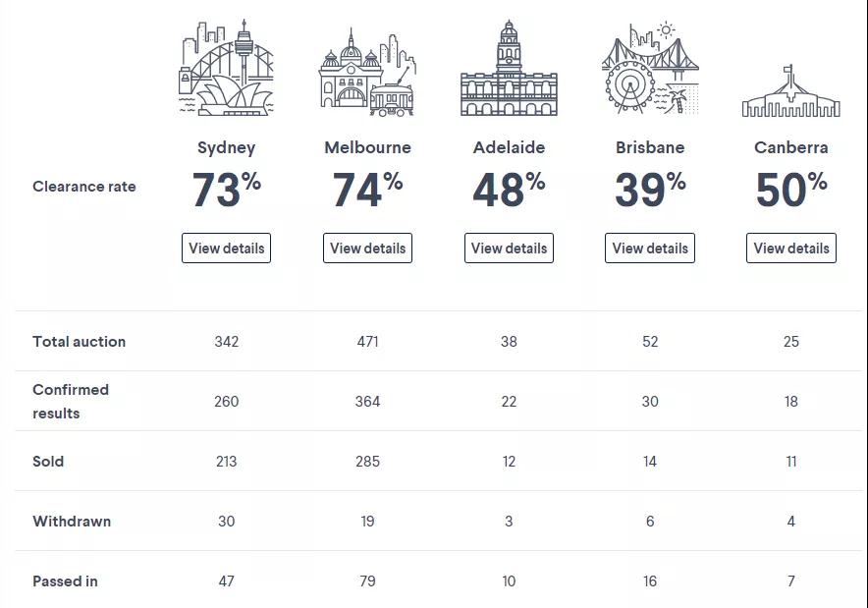Click the Total auction row label

point(80,342)
